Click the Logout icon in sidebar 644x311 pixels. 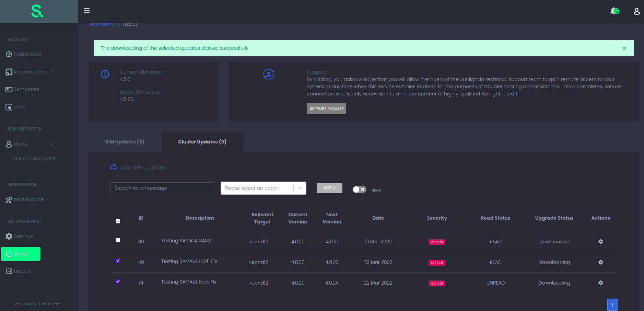(x=9, y=271)
